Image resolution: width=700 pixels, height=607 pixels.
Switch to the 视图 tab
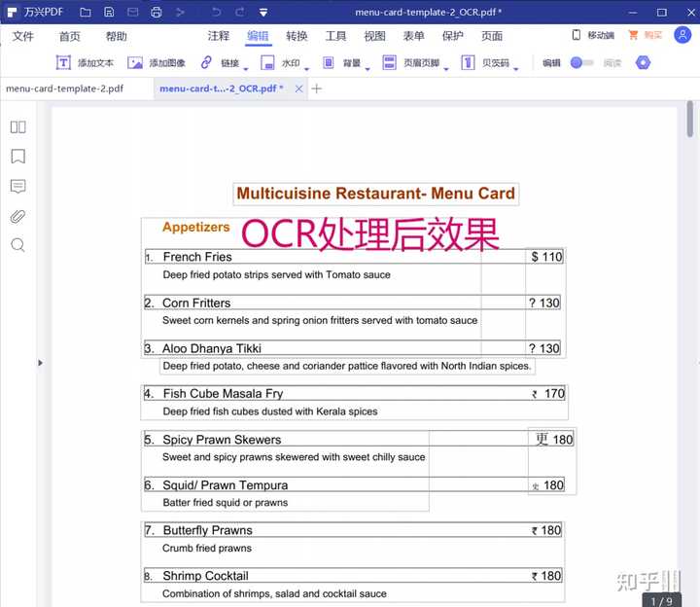click(374, 36)
